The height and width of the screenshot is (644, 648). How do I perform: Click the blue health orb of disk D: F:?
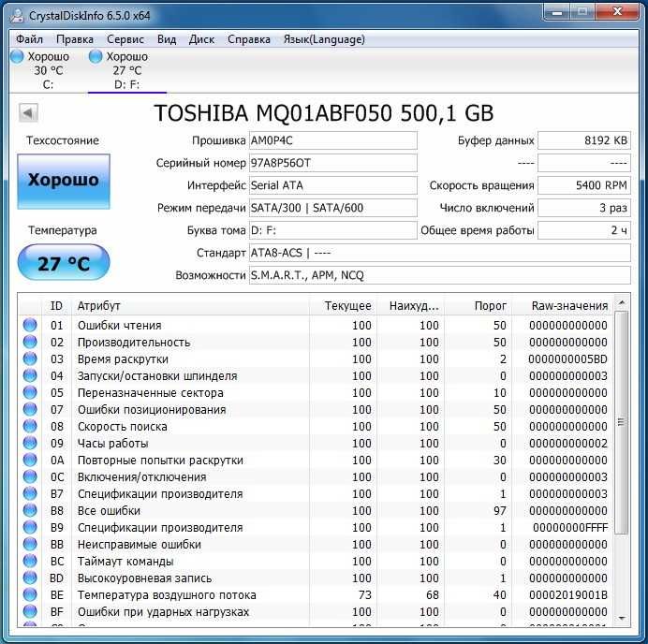(x=96, y=56)
